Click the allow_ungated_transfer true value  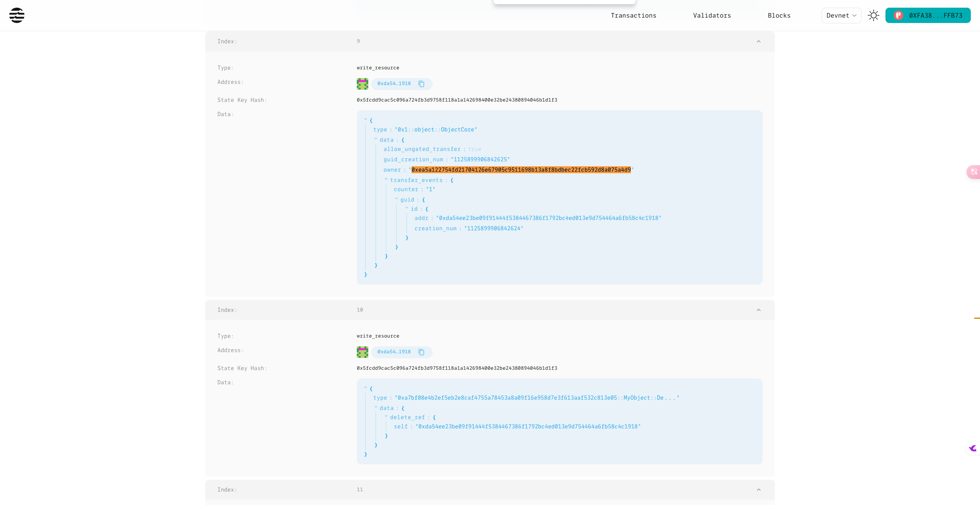point(474,149)
